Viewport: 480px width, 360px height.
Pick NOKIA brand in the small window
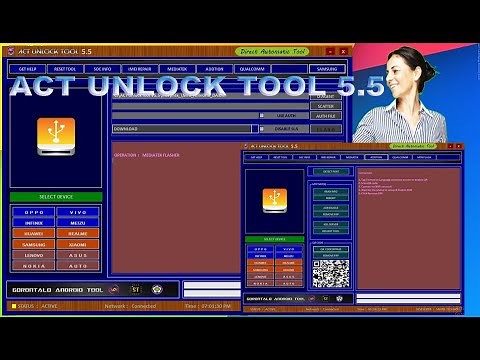[x=260, y=284]
